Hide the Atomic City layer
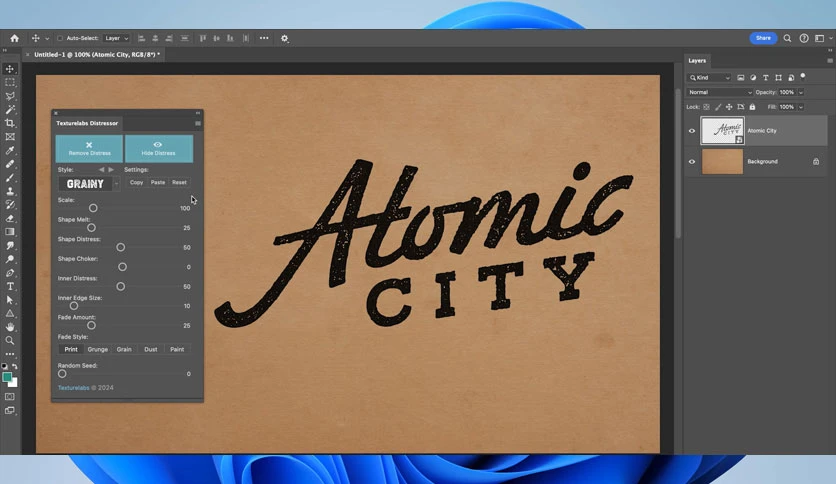Image resolution: width=836 pixels, height=484 pixels. click(x=692, y=131)
